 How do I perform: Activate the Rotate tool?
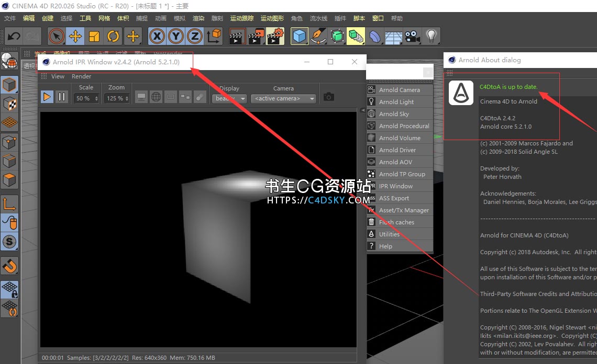coord(113,36)
